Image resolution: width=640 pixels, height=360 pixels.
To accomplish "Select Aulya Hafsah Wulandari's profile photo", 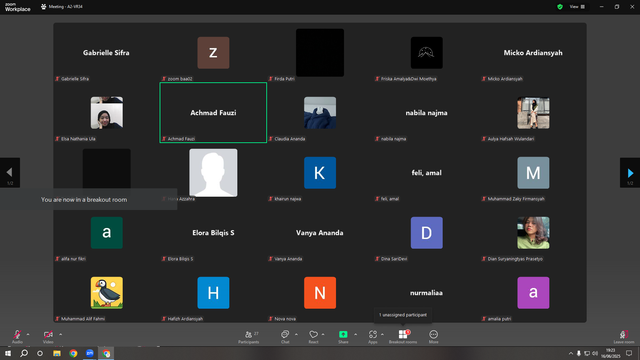I will pos(533,113).
